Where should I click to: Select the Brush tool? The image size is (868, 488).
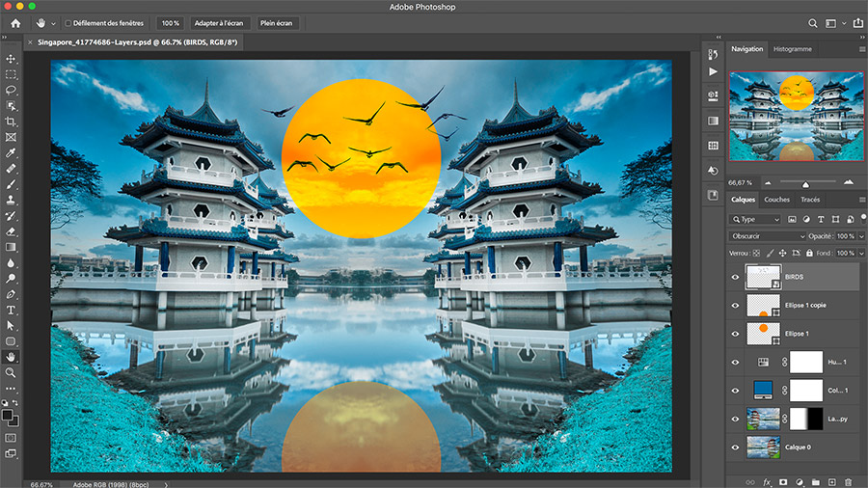11,184
